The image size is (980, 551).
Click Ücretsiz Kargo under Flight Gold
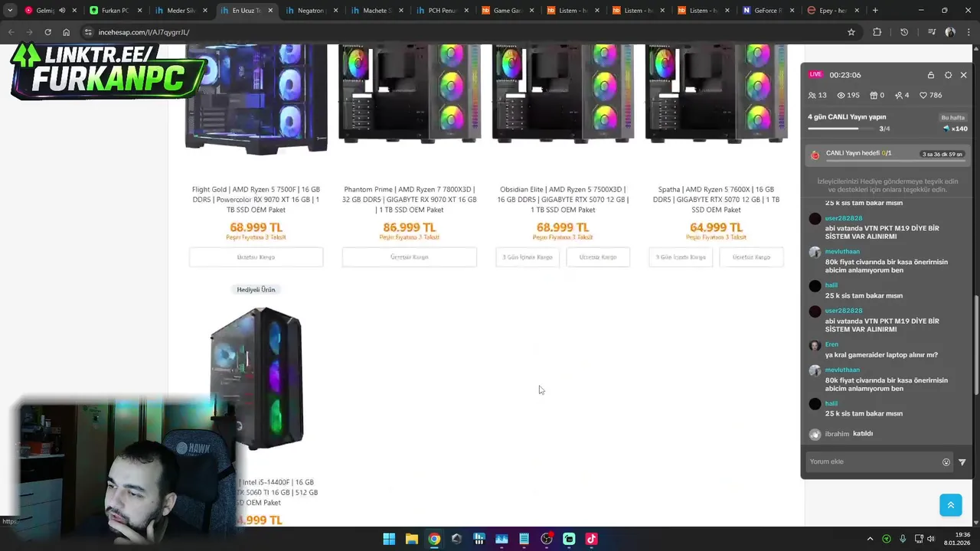pos(256,257)
